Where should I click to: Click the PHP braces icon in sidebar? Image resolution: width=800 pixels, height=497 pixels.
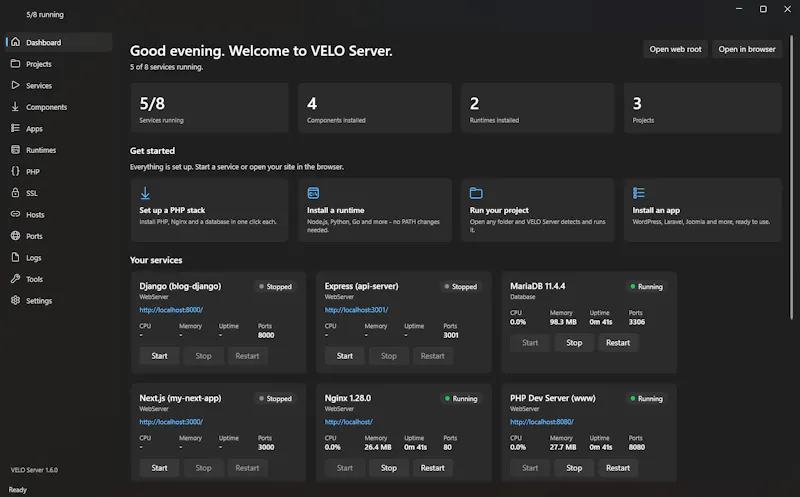[15, 171]
